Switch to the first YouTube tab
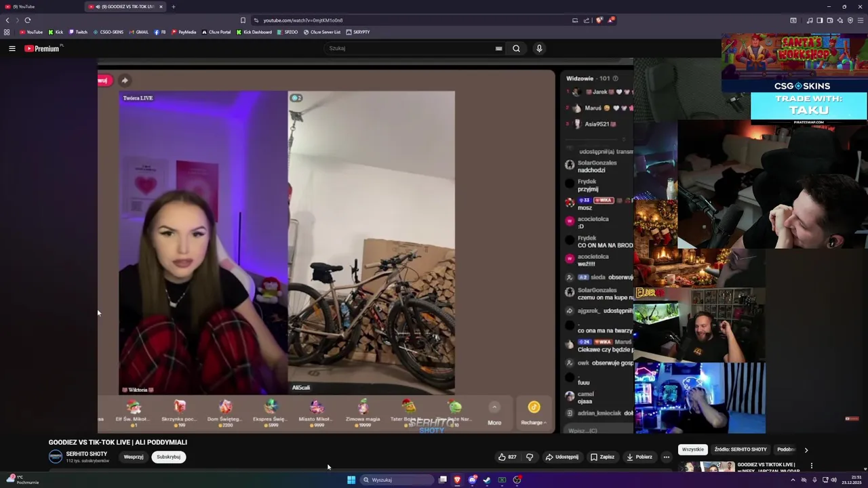The image size is (868, 488). [x=41, y=7]
